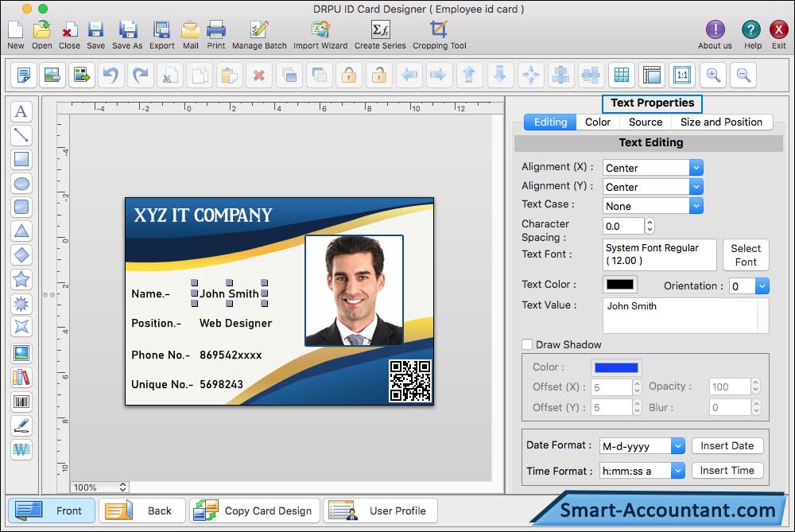Adjust the shadow Offset (Y) stepper
The width and height of the screenshot is (795, 532).
(638, 407)
